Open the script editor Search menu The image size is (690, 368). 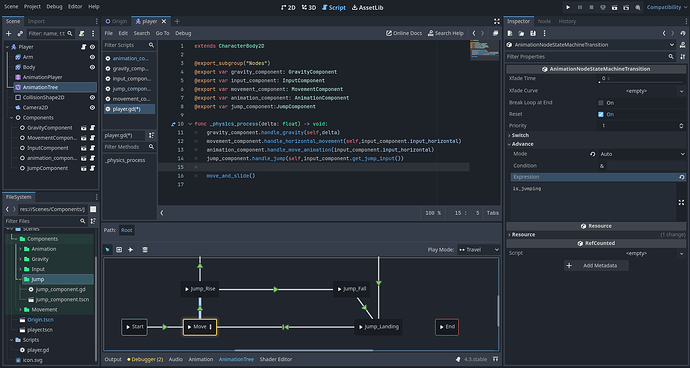click(142, 33)
